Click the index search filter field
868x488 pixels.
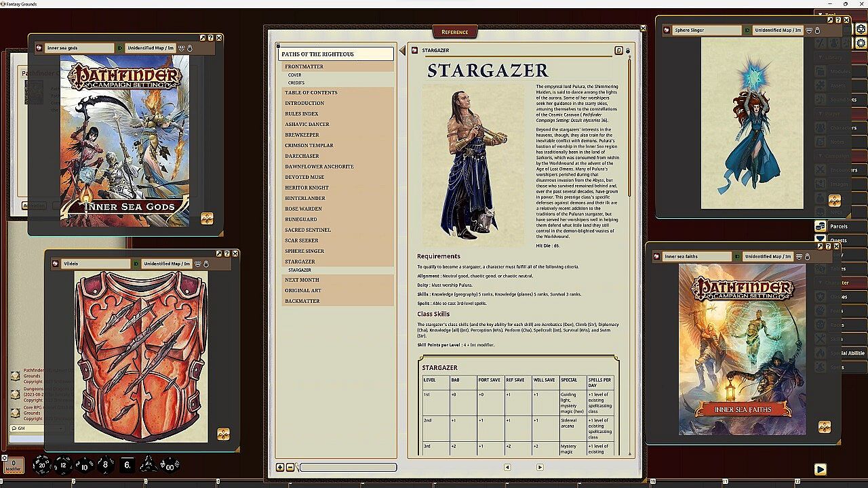click(x=348, y=467)
